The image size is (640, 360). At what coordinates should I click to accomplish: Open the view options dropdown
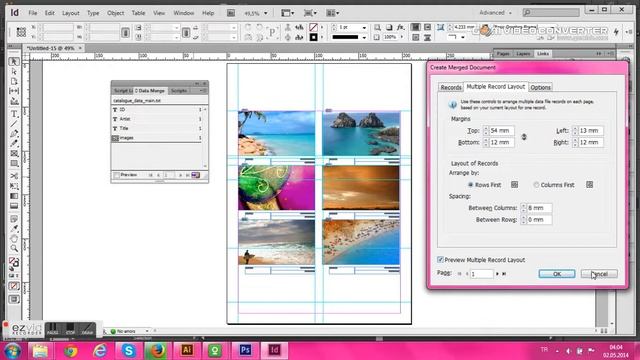(288, 13)
